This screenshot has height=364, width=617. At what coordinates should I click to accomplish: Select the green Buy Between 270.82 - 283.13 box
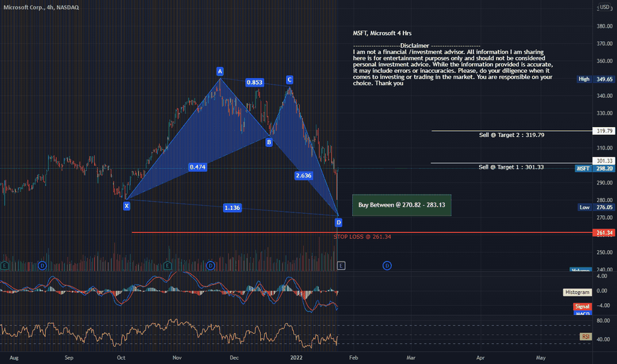402,205
